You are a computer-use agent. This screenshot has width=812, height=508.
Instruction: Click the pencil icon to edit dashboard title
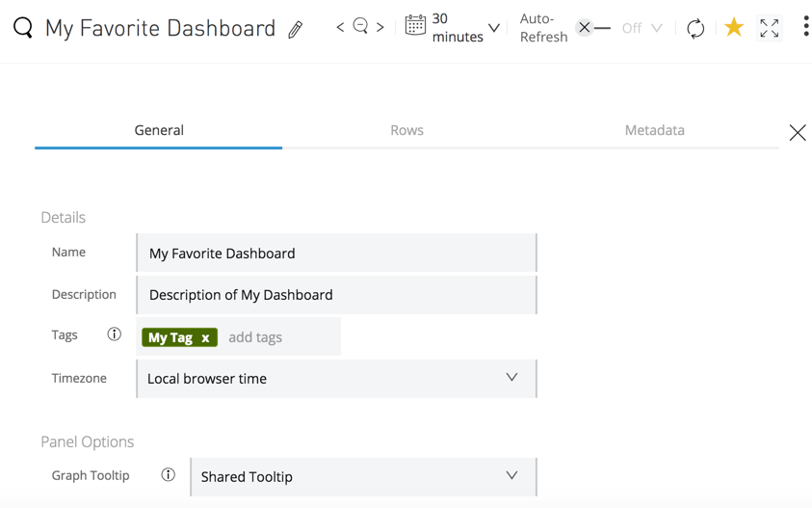coord(296,30)
